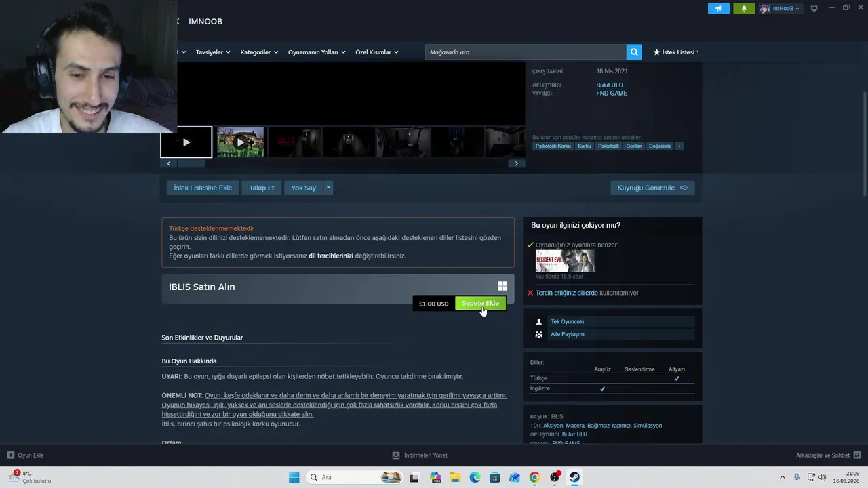Click the Gerilim tag
The width and height of the screenshot is (868, 488).
click(634, 146)
